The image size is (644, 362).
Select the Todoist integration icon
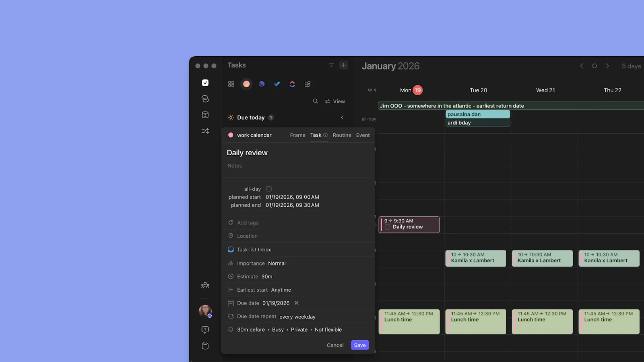tap(277, 84)
